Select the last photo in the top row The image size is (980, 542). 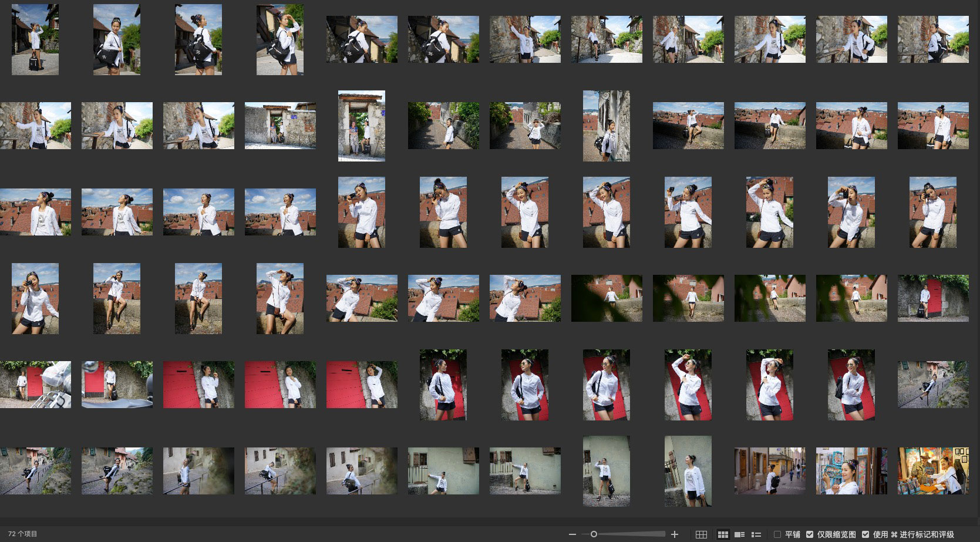[933, 39]
